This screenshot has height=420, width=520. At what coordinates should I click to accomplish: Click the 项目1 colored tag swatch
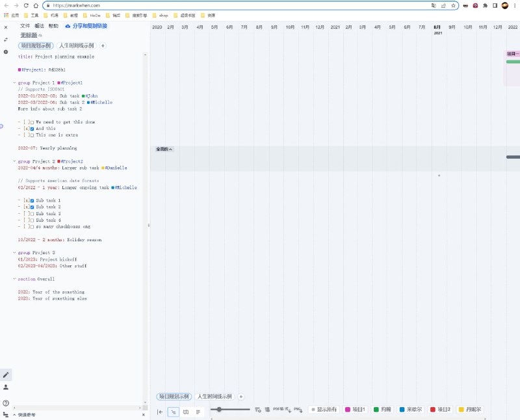point(348,410)
